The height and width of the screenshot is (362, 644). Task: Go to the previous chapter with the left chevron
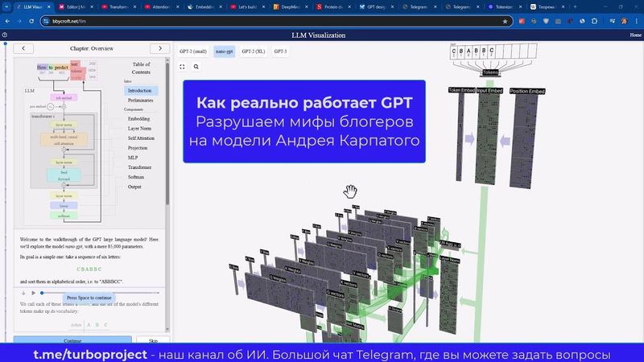(x=23, y=48)
